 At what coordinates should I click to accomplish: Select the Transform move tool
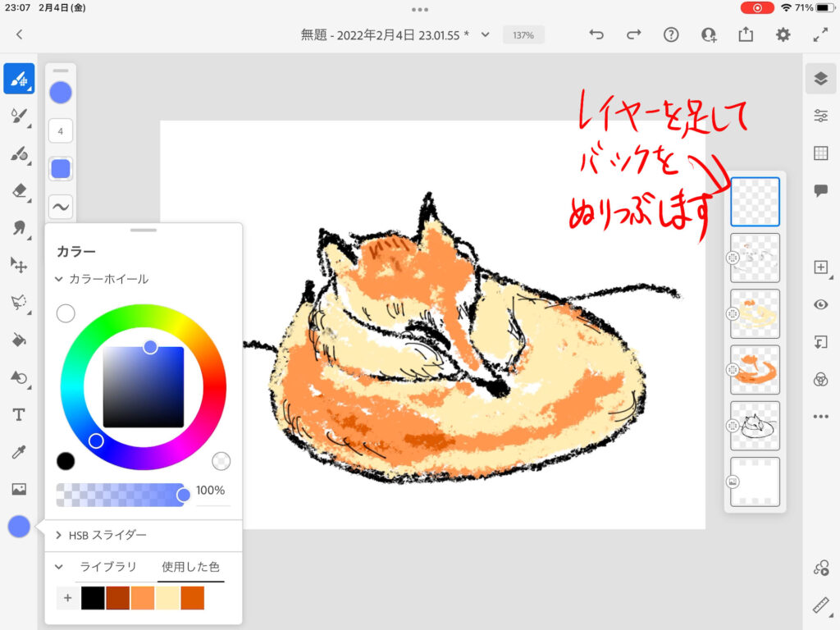point(19,264)
